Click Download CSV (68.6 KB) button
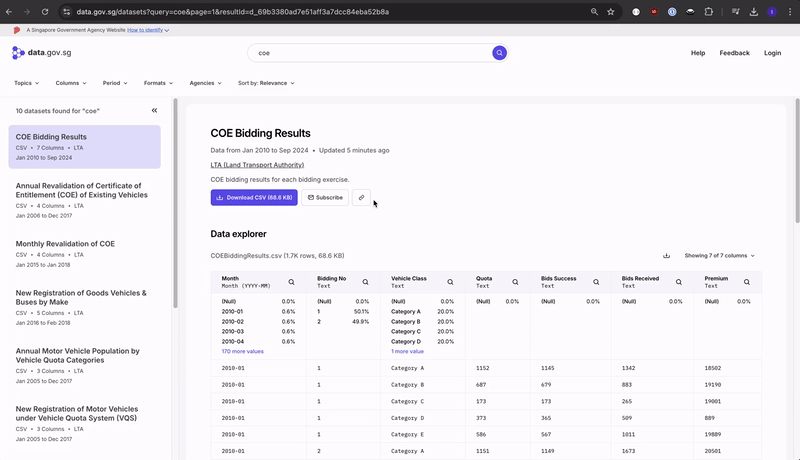Image resolution: width=800 pixels, height=460 pixels. [x=254, y=197]
